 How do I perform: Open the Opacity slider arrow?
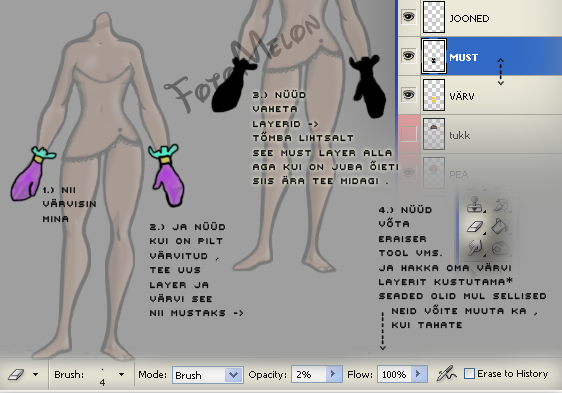pyautogui.click(x=333, y=374)
